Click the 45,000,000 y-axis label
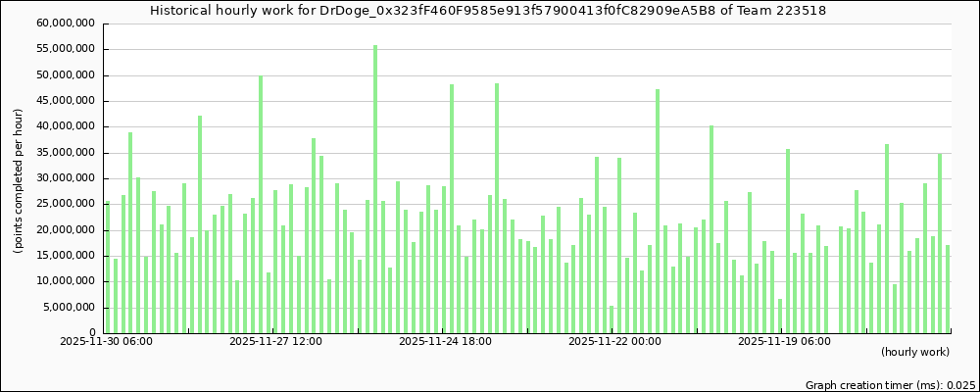This screenshot has width=980, height=392. click(x=63, y=101)
